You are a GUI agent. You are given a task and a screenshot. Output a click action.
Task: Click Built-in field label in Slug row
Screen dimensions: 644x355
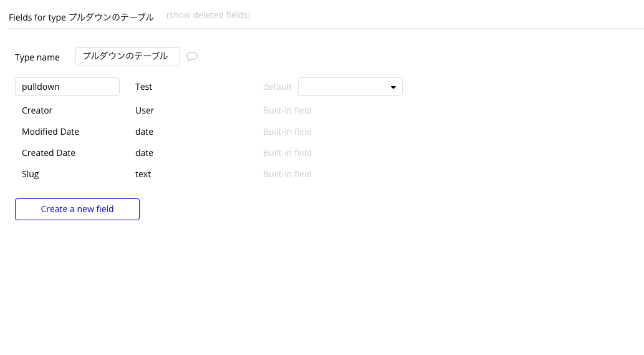coord(287,174)
